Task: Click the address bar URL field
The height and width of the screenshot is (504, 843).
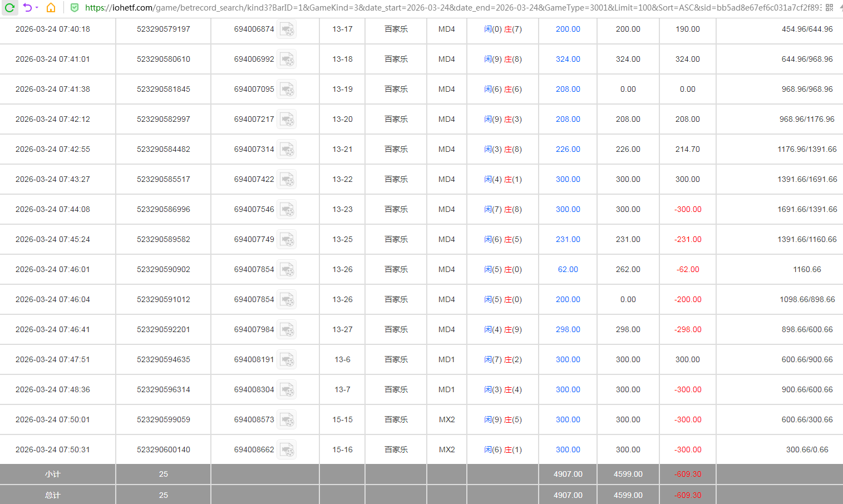Action: [445, 8]
